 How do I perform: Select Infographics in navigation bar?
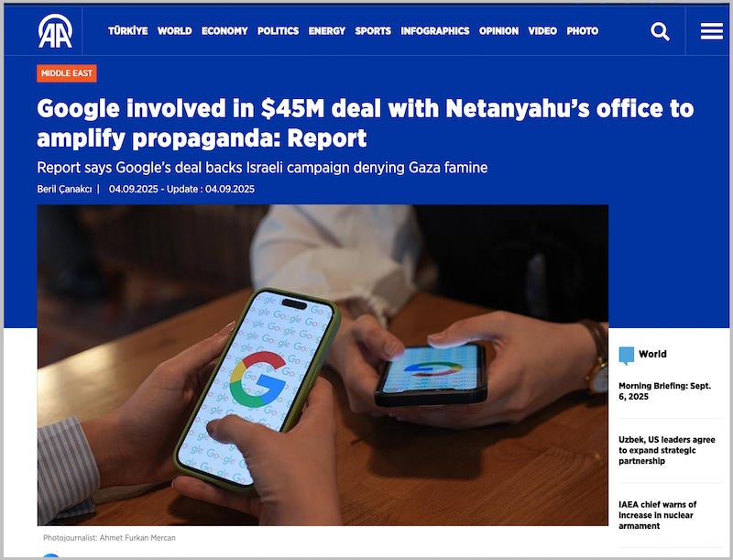click(434, 31)
